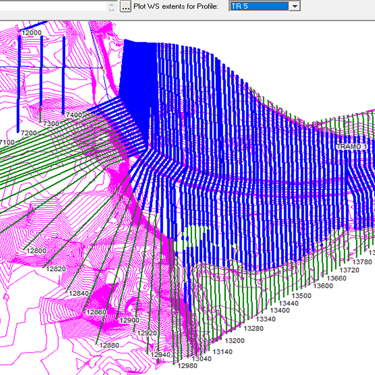Select cross section label 12840
Screen dimensions: 375x375
(79, 294)
